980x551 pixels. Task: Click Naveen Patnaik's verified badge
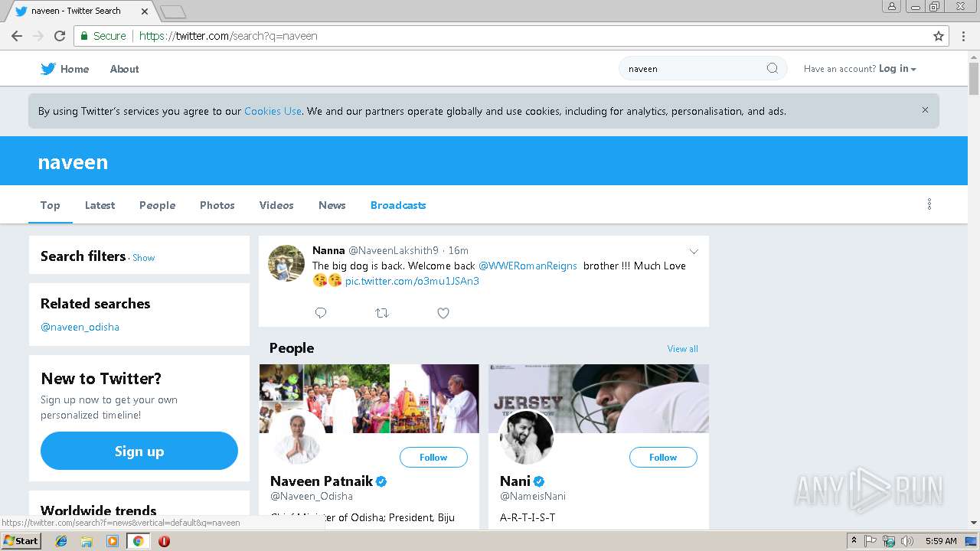(x=381, y=481)
